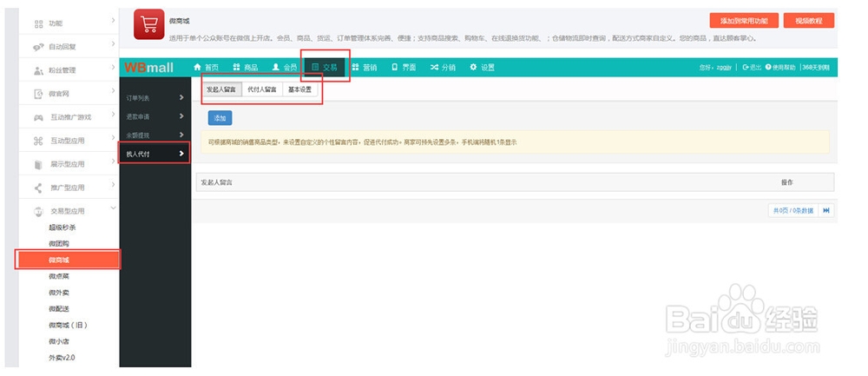Open 超级秒杀 in the sidebar
The height and width of the screenshot is (376, 868).
tap(62, 228)
